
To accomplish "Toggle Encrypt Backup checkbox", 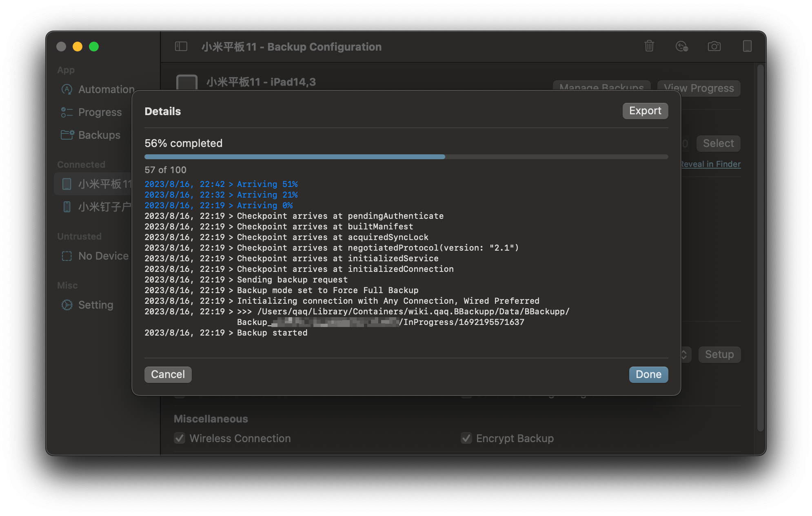I will click(x=466, y=438).
